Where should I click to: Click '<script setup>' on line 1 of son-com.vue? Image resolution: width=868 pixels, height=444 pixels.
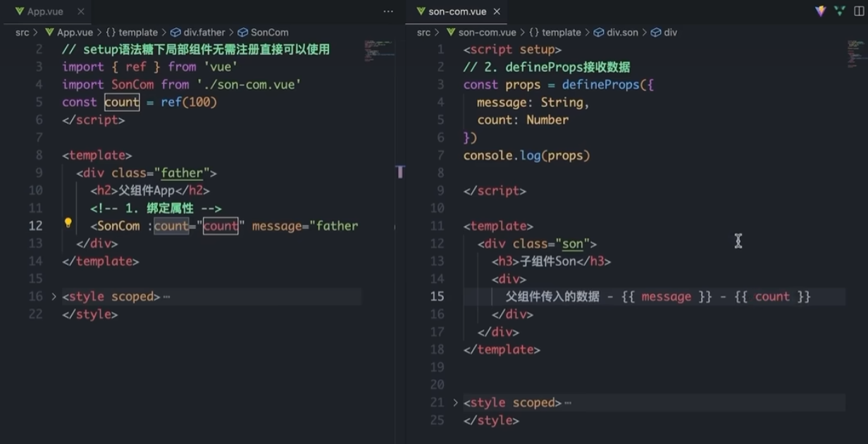[x=512, y=49]
